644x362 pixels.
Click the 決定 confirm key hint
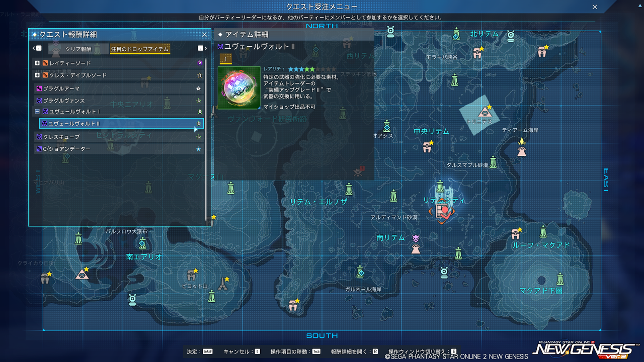pyautogui.click(x=200, y=352)
